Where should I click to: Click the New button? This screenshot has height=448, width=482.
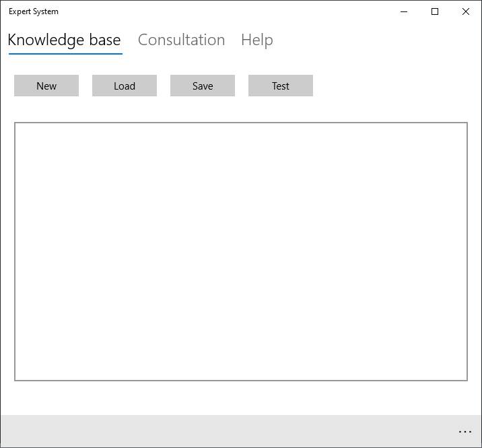(x=46, y=86)
